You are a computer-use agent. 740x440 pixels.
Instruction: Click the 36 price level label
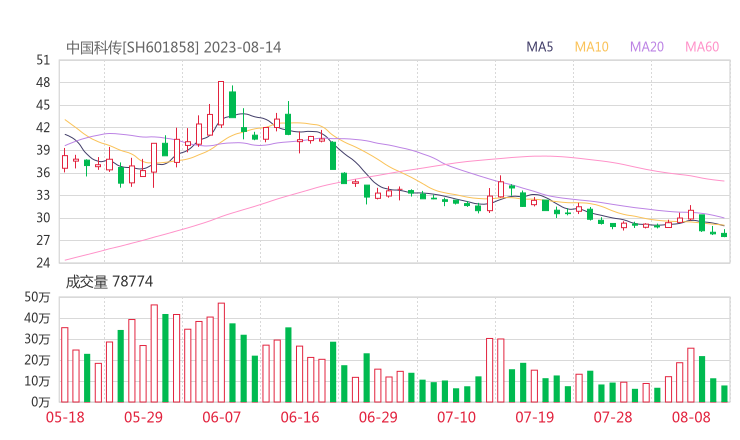[x=42, y=173]
